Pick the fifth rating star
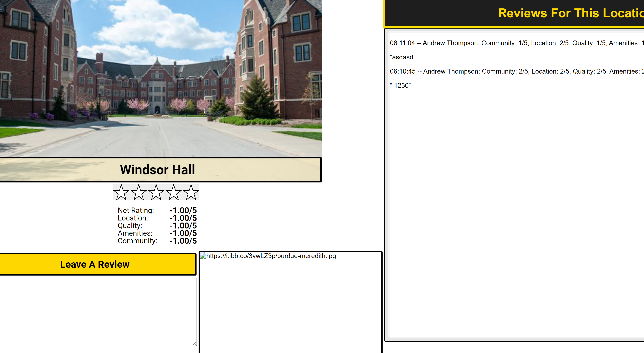The height and width of the screenshot is (353, 644). click(x=191, y=192)
